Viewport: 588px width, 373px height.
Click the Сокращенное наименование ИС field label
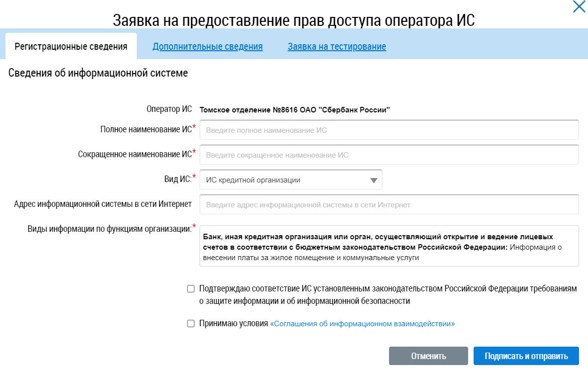135,154
